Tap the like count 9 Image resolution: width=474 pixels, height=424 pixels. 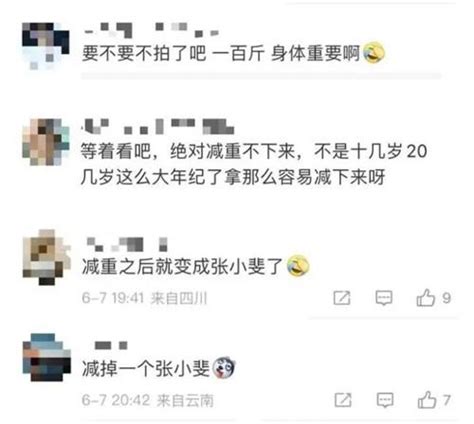click(x=447, y=298)
